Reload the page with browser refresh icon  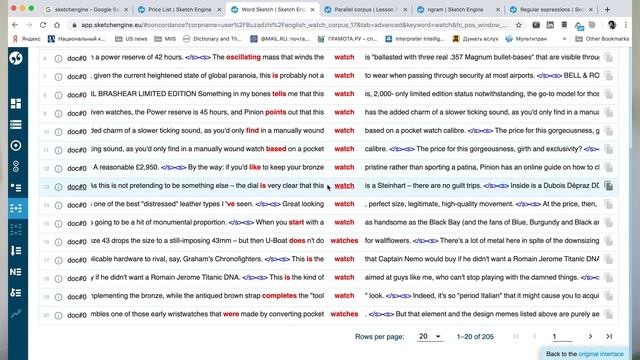click(x=43, y=25)
